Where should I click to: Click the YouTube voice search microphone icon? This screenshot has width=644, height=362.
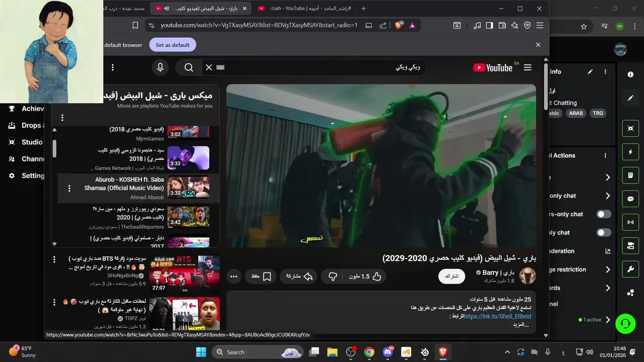160,67
